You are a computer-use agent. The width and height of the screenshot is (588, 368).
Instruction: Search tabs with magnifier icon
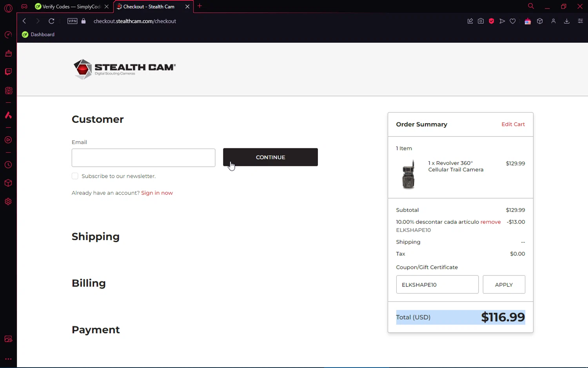click(531, 6)
